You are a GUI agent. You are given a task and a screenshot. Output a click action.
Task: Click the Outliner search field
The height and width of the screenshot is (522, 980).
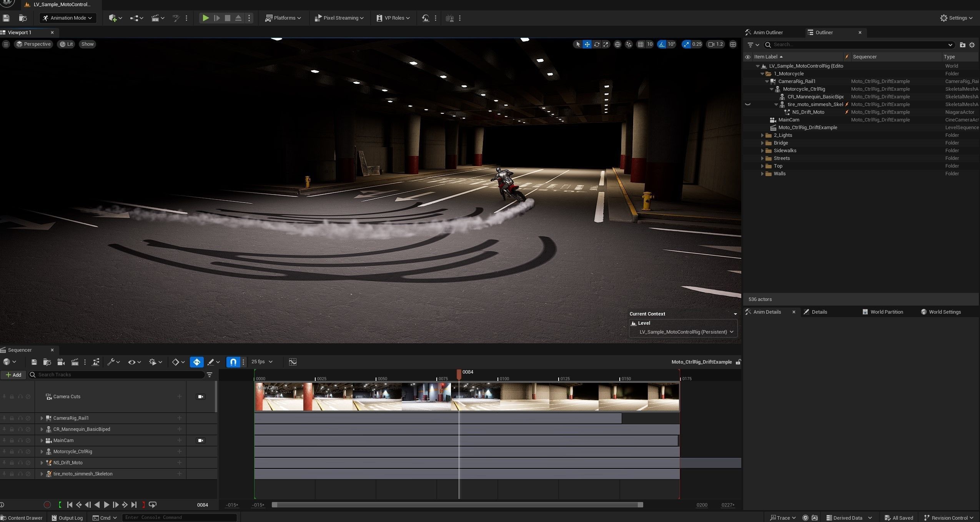(859, 45)
